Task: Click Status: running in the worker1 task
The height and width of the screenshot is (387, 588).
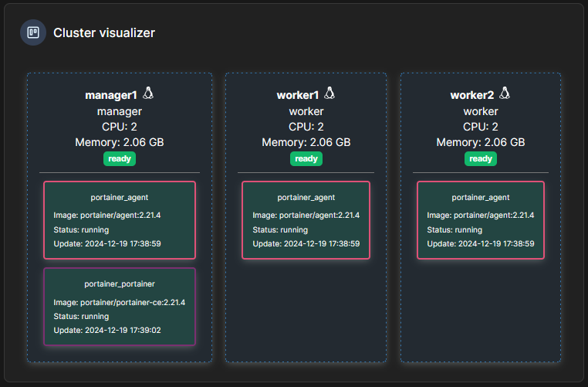Action: [x=280, y=229]
